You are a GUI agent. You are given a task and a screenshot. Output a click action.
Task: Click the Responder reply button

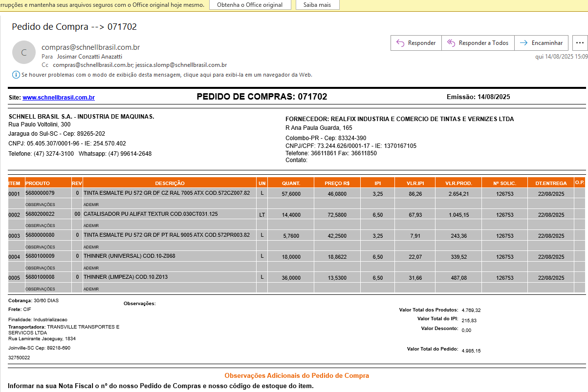pyautogui.click(x=416, y=43)
